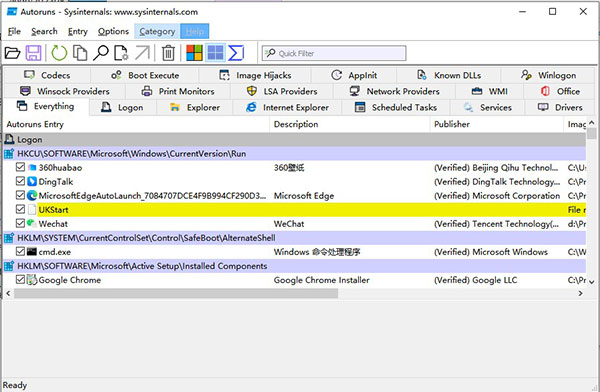Open the Search menu

coord(44,31)
